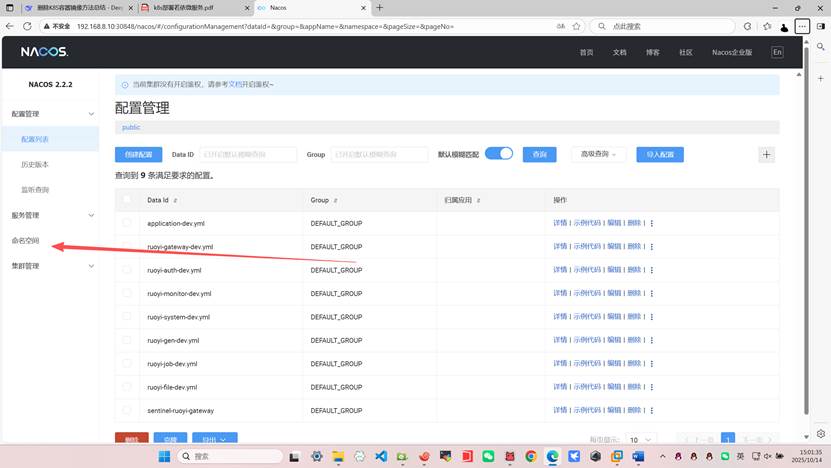Click 详情 for sentinel-ruoyi-gateway
This screenshot has width=831, height=468.
point(560,410)
